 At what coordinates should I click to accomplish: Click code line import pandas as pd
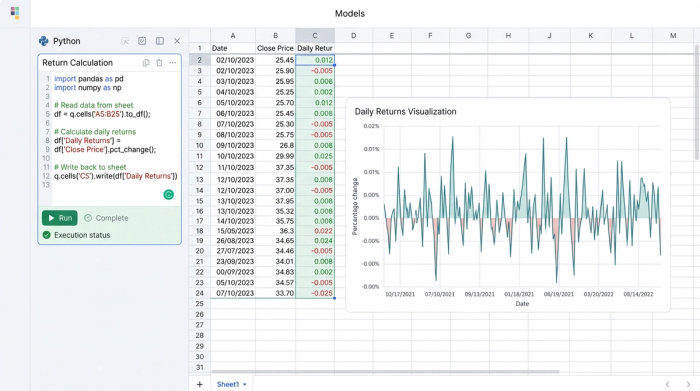pyautogui.click(x=89, y=79)
